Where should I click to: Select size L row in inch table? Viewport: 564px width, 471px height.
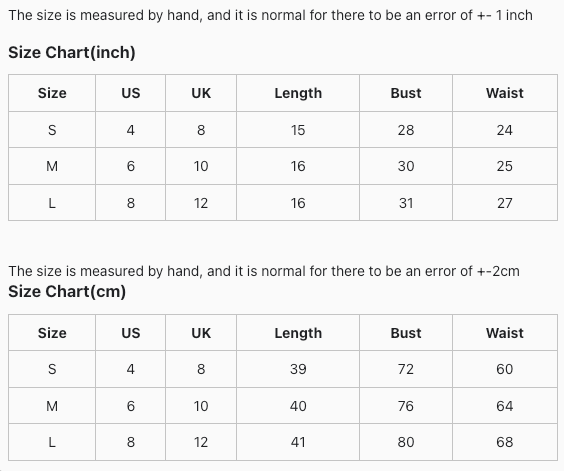click(283, 203)
